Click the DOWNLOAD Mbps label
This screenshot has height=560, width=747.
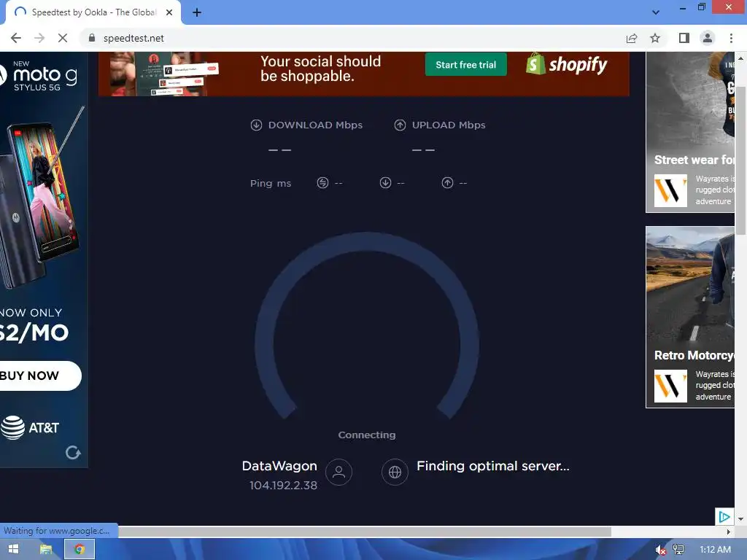tap(315, 125)
